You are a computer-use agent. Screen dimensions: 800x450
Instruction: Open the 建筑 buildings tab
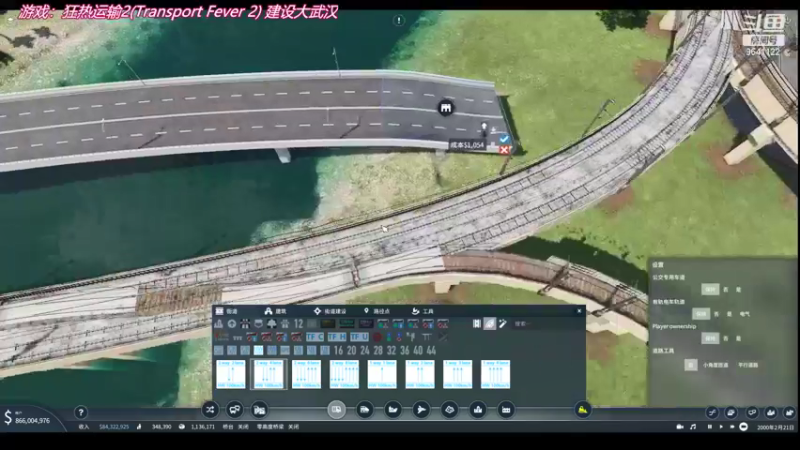276,311
